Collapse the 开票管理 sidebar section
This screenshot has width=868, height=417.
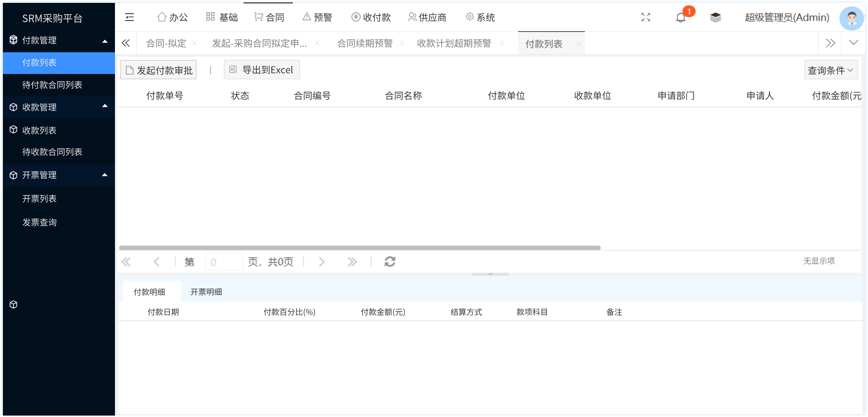(105, 175)
